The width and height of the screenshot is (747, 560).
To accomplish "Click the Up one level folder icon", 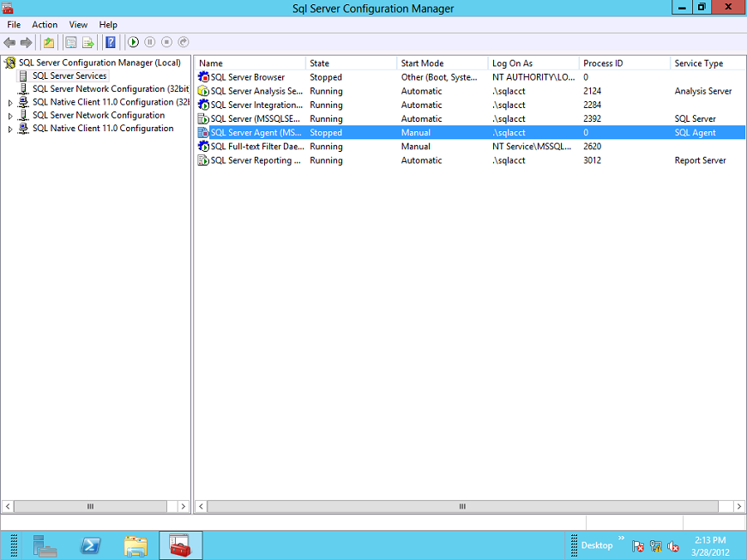I will pos(49,42).
